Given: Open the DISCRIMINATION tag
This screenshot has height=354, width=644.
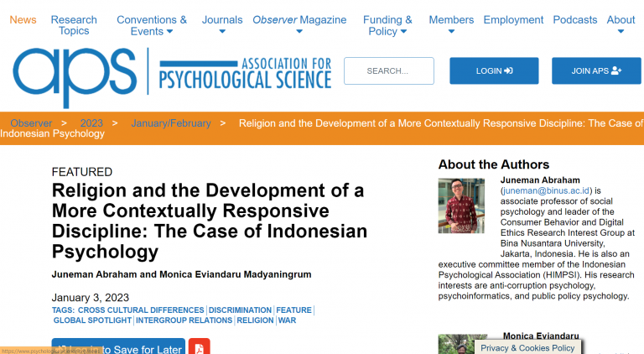Looking at the screenshot, I should [x=241, y=310].
